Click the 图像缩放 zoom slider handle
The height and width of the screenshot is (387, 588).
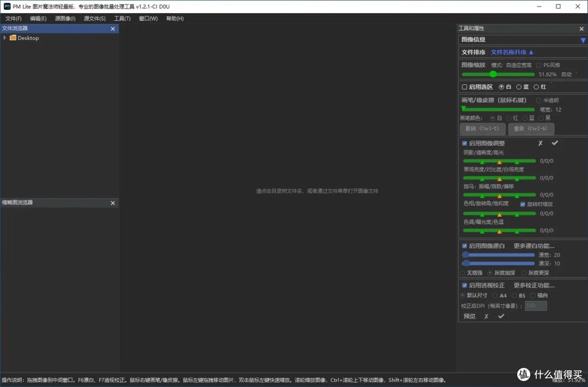click(x=493, y=74)
